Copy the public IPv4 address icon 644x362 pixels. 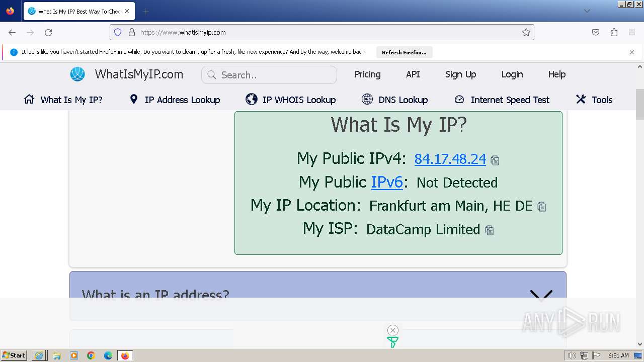point(495,160)
